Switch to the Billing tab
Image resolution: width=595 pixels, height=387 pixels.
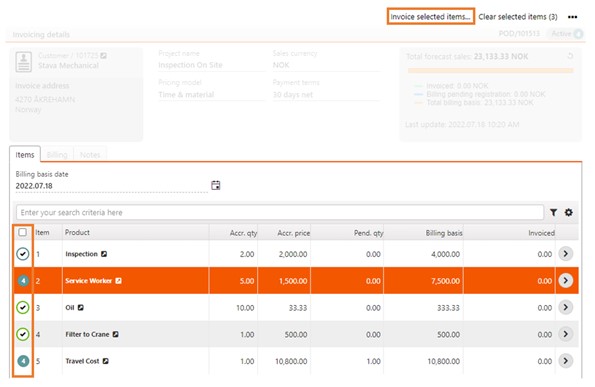tap(57, 155)
